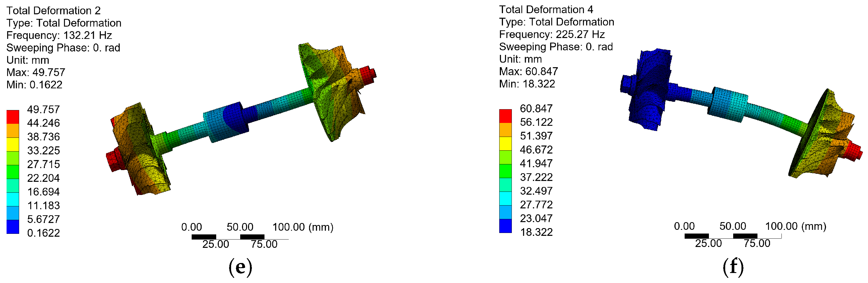Pick red swatch below 60.847 legend value
Screen dimensions: 868x283
505,116
